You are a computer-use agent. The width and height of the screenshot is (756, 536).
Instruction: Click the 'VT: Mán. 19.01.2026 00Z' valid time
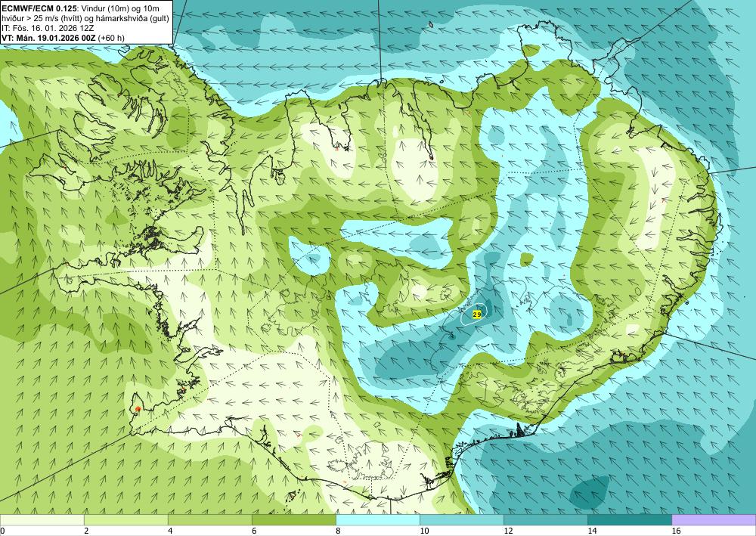tap(50, 38)
